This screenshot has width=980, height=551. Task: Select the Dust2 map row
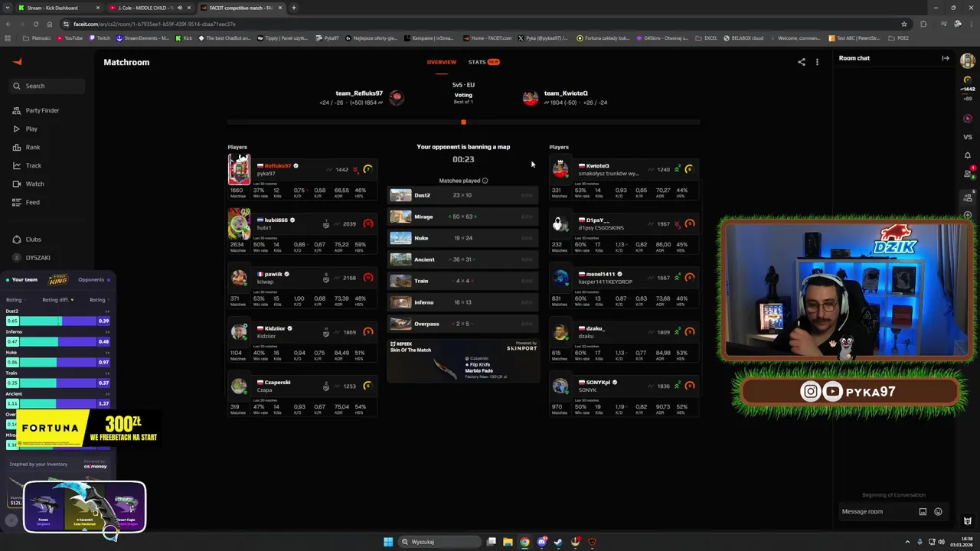462,195
